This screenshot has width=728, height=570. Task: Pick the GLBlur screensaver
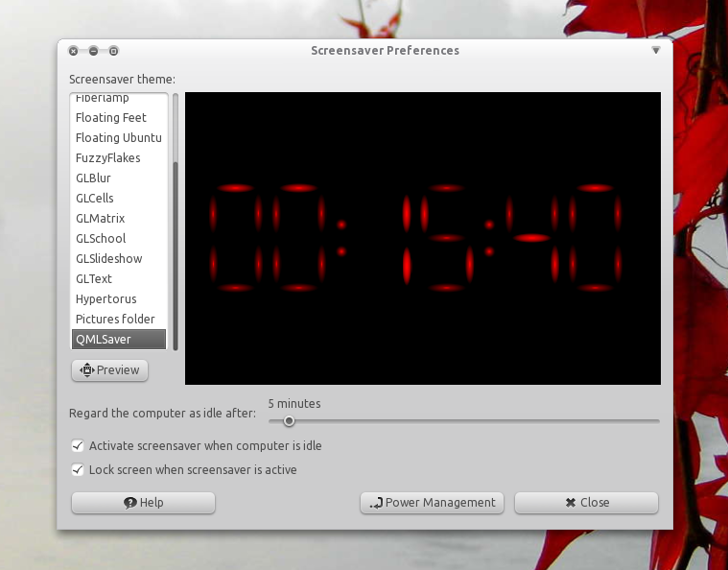point(119,178)
